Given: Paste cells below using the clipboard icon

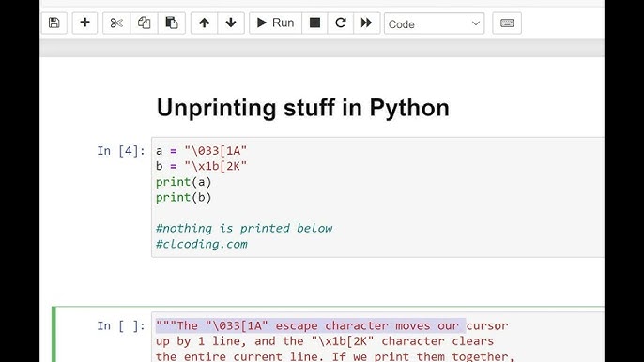Looking at the screenshot, I should [172, 23].
